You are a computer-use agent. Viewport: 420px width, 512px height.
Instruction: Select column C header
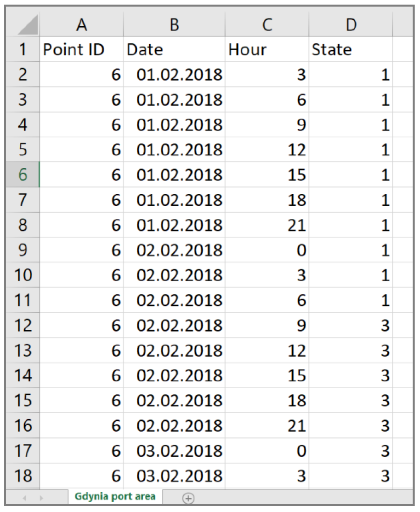point(267,25)
